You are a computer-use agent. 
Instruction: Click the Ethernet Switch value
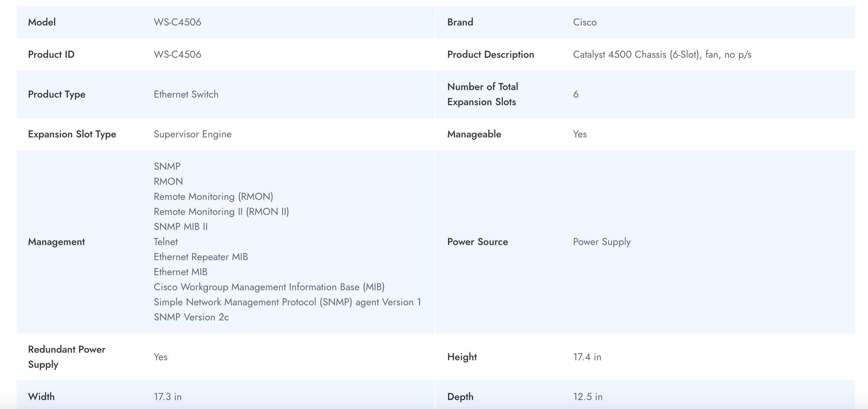pos(186,94)
